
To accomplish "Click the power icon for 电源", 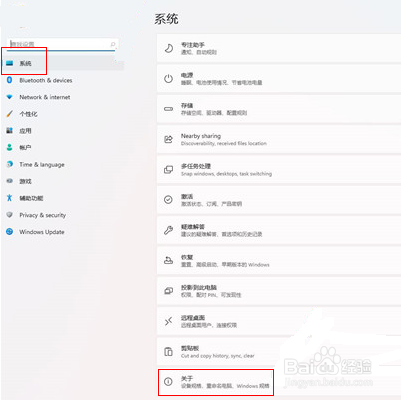I will (x=168, y=79).
